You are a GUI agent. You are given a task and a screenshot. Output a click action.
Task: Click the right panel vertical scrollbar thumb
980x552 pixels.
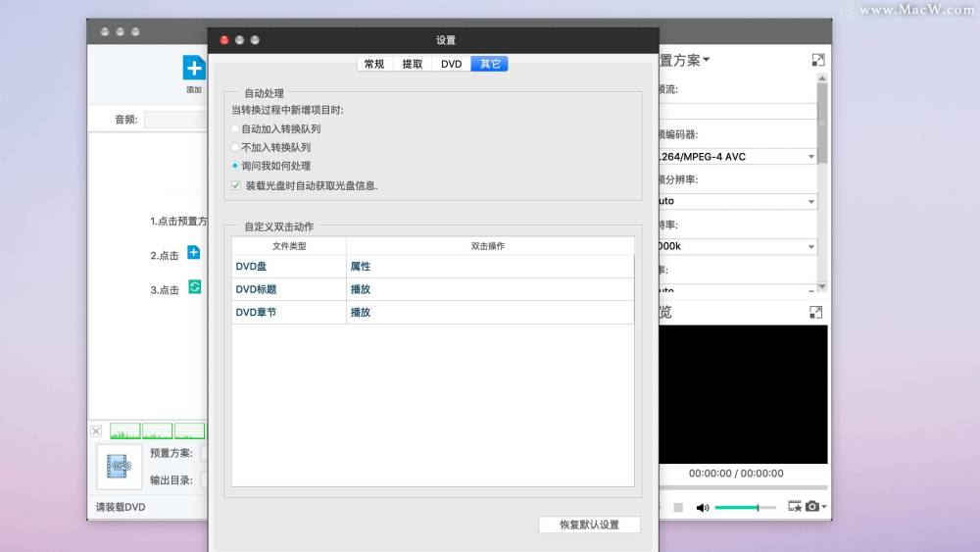tap(822, 124)
